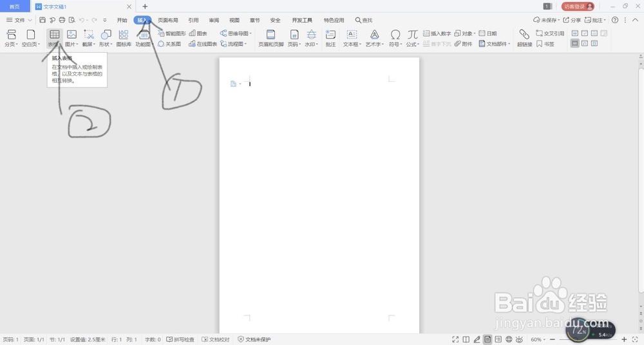
Task: Add a new document tab with plus
Action: 144,6
